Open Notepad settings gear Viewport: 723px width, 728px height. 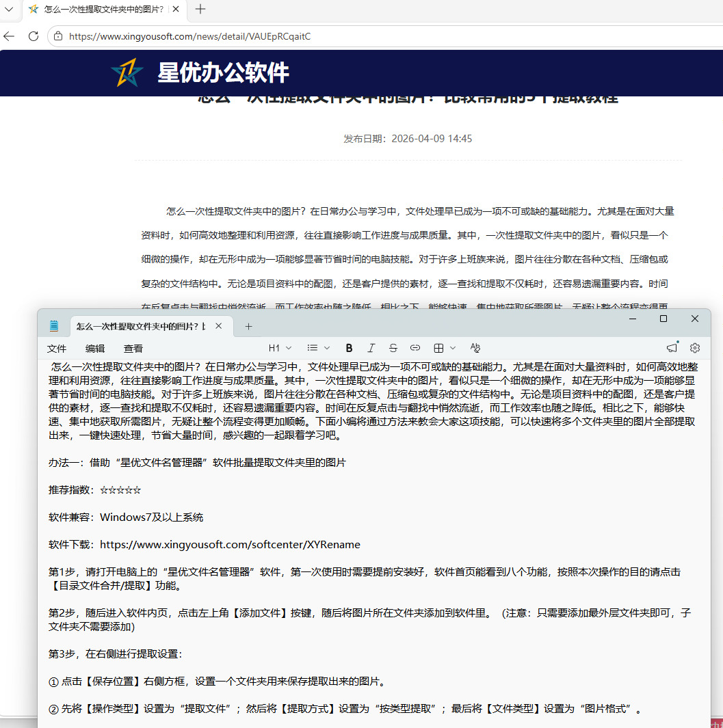[695, 348]
